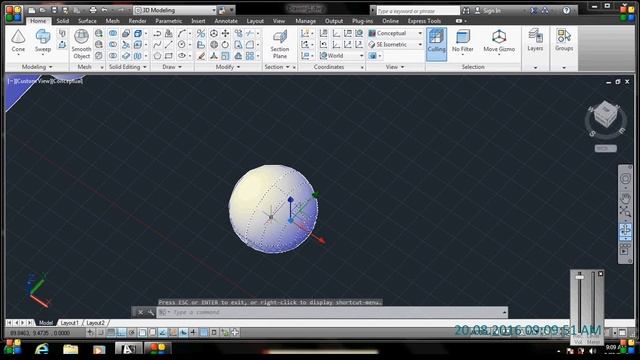
Task: Click the volume slider handle
Action: tap(580, 277)
